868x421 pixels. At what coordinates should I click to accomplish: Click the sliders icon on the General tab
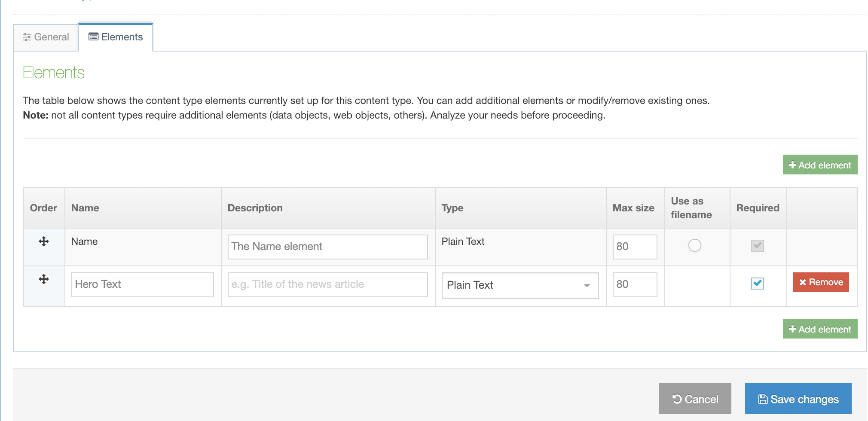click(x=27, y=37)
